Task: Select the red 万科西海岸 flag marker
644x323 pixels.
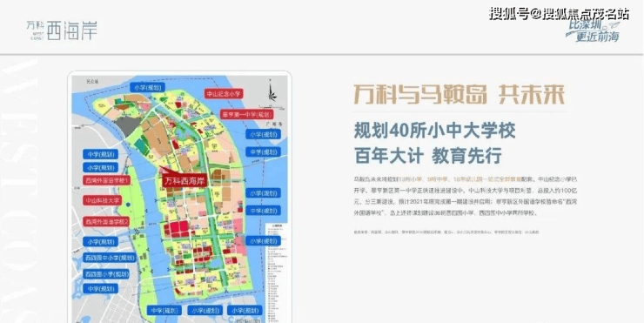Action: (x=184, y=181)
